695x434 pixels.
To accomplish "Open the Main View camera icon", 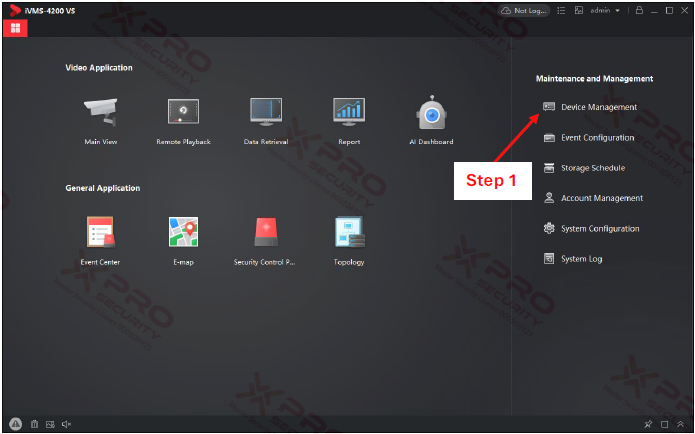I will click(101, 112).
